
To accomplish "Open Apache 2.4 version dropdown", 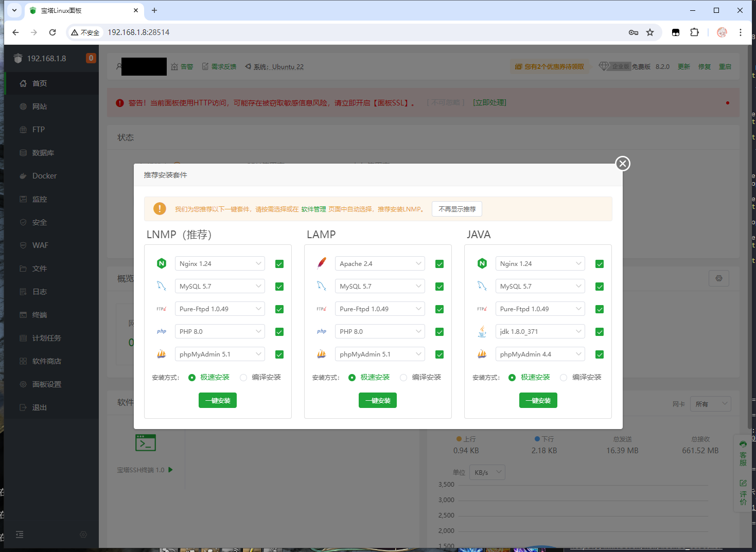I will [x=380, y=263].
